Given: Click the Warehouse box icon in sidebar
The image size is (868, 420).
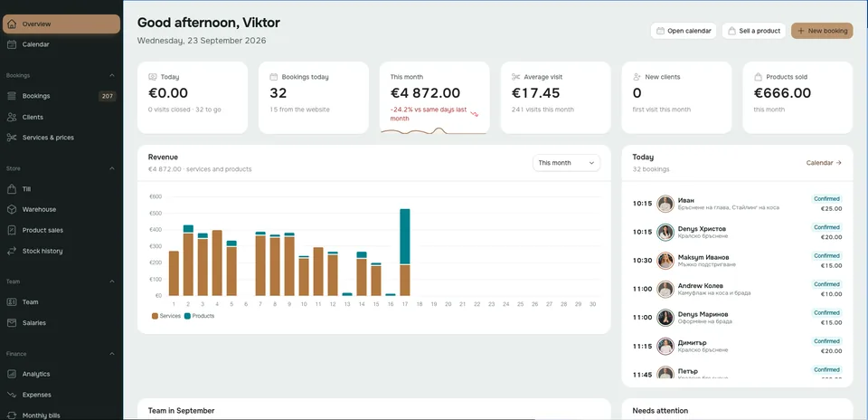Looking at the screenshot, I should click(12, 209).
